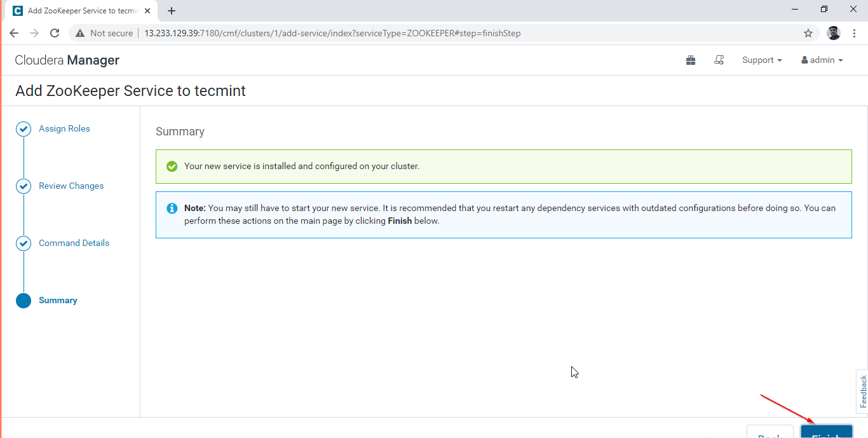Go to the Command Details step
Screen dimensions: 868x438
click(x=74, y=243)
